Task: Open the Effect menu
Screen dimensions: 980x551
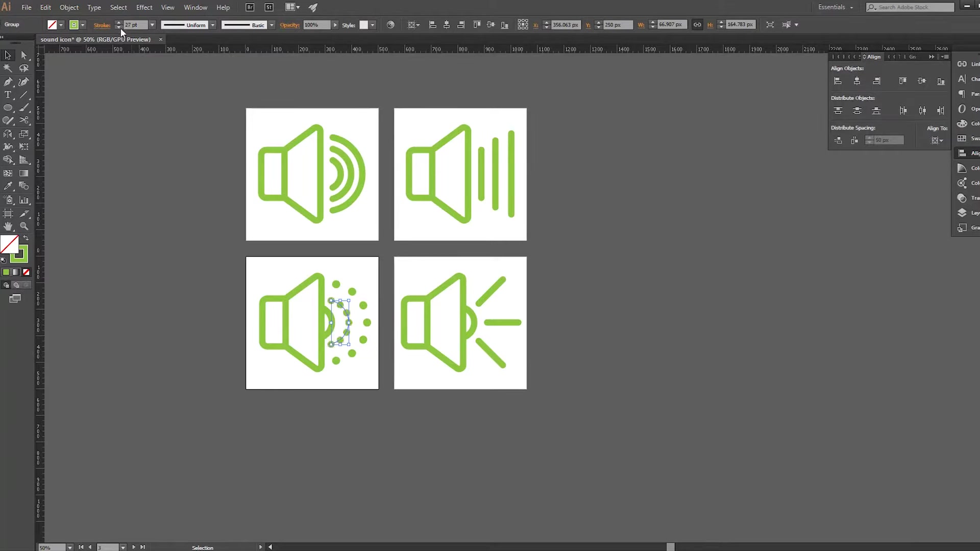Action: coord(144,7)
